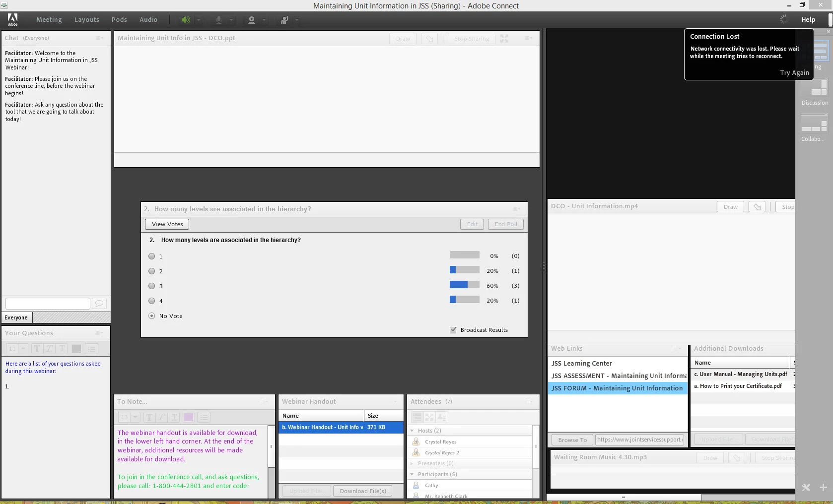
Task: Open Attendees pod options menu icon
Action: point(529,401)
